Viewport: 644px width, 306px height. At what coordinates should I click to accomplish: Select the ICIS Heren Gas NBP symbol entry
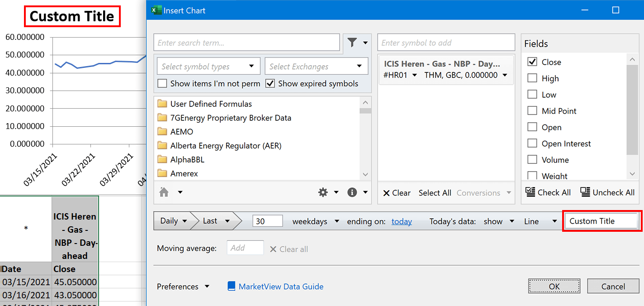point(445,69)
